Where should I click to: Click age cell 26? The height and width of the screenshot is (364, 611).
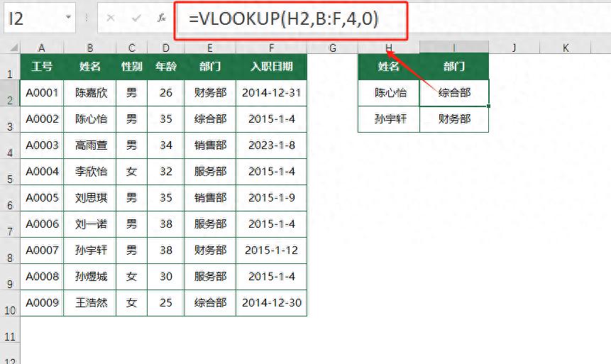(165, 93)
